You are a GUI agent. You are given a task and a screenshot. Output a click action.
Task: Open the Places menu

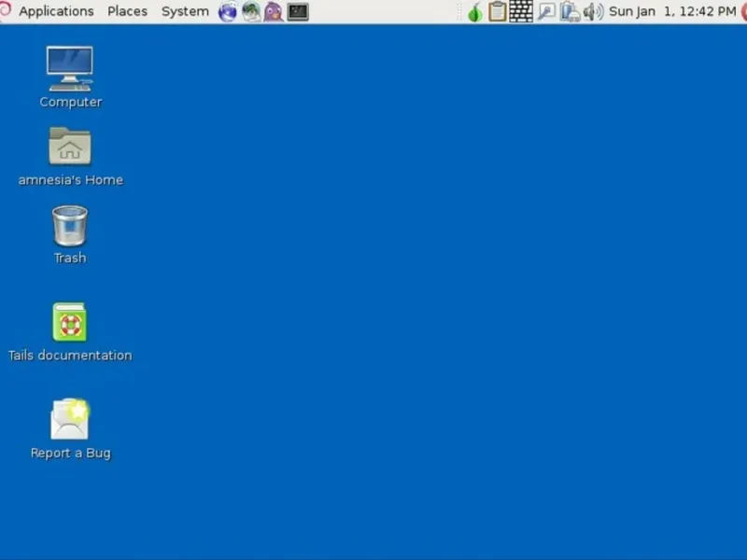click(x=127, y=11)
